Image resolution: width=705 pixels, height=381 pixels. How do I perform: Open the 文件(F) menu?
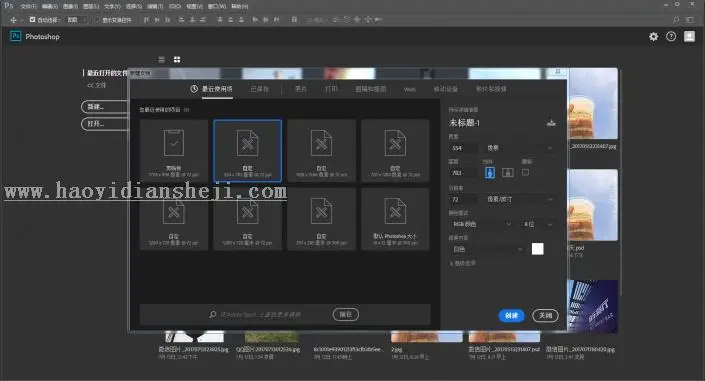point(28,6)
